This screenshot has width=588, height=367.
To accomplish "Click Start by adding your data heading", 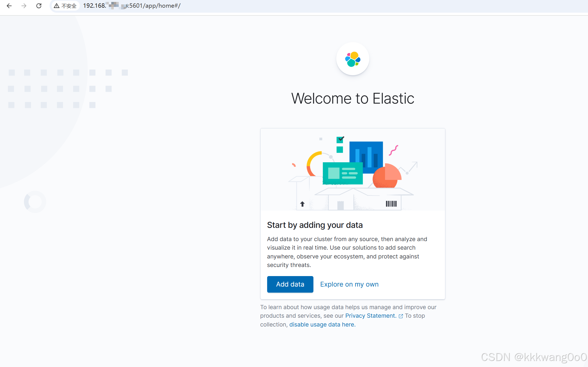I will click(x=315, y=225).
